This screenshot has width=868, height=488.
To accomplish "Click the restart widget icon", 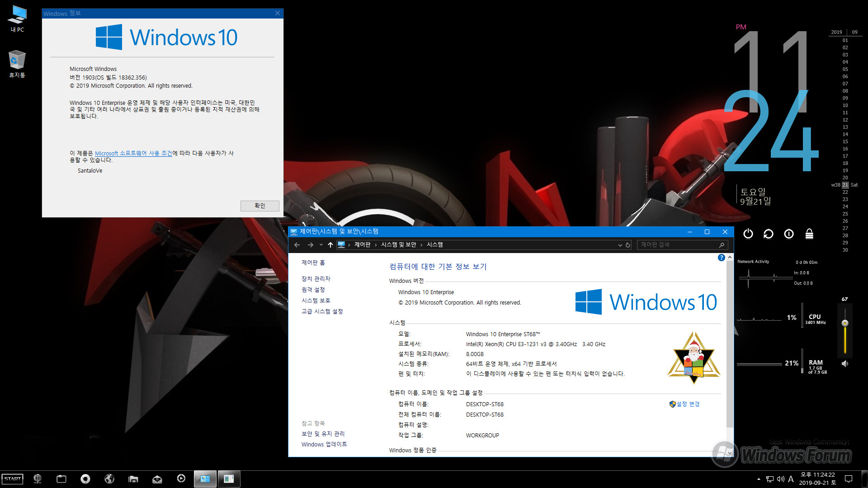I will click(768, 234).
